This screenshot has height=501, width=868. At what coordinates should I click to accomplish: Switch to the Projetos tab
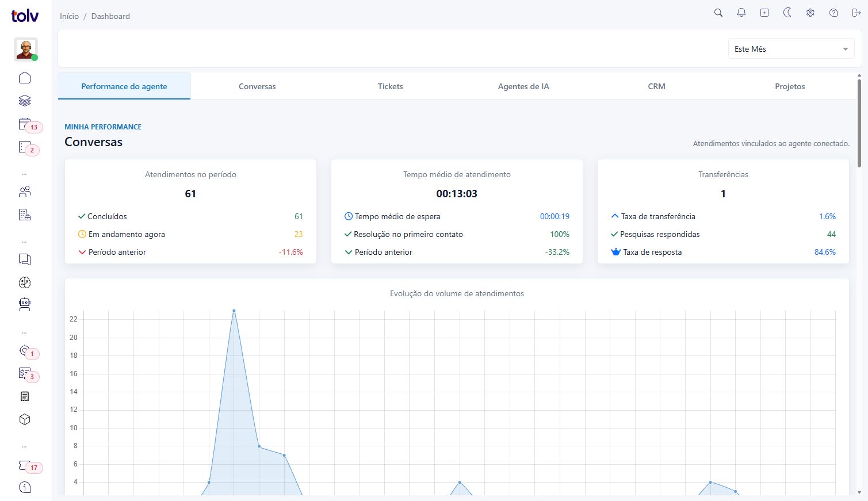pos(790,86)
